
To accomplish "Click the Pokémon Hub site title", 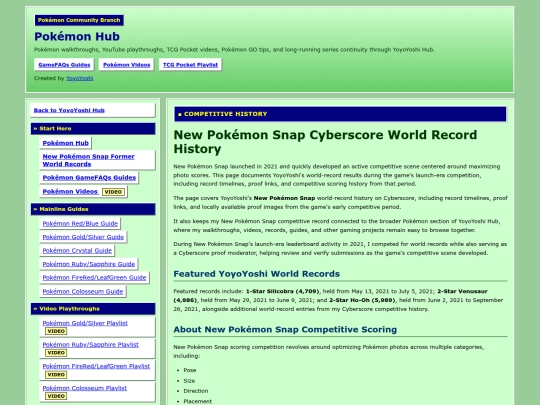I will 77,37.
